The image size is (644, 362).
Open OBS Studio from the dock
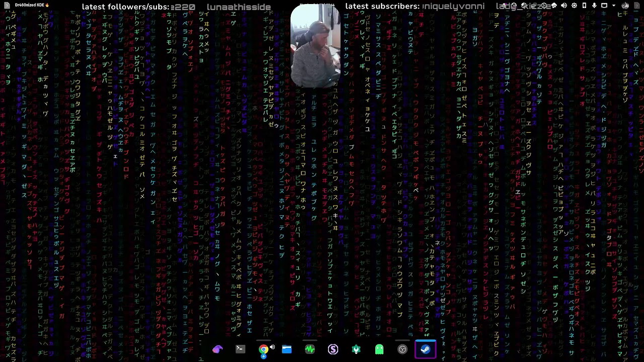click(x=402, y=349)
